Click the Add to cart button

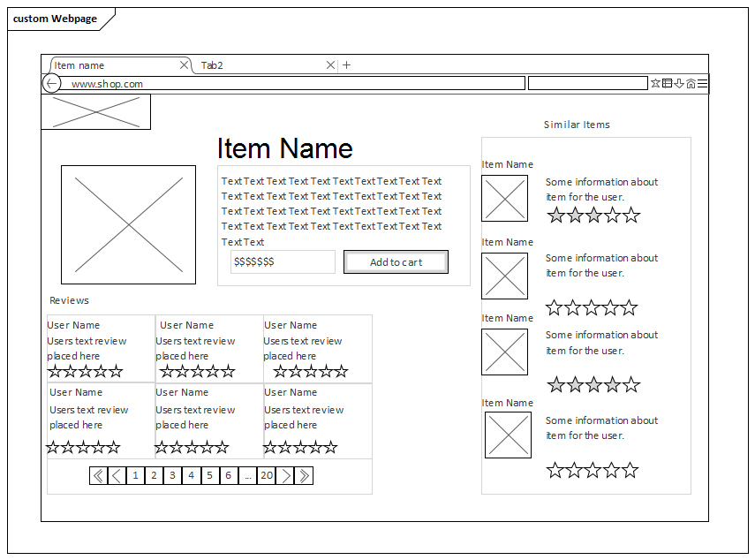coord(396,261)
